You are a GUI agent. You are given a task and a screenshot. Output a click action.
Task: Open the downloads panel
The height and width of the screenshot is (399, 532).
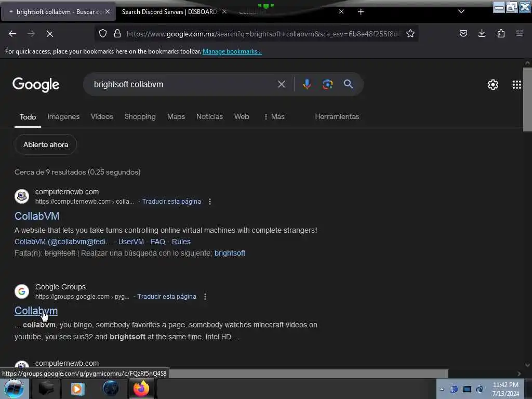click(482, 33)
